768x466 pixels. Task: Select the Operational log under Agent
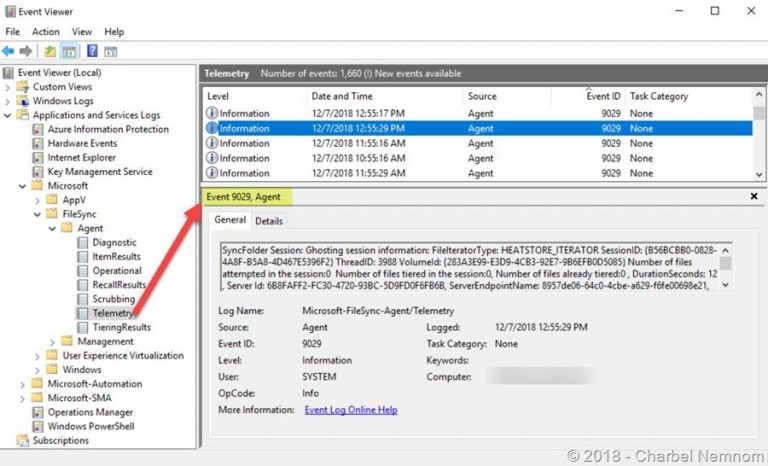(x=117, y=271)
